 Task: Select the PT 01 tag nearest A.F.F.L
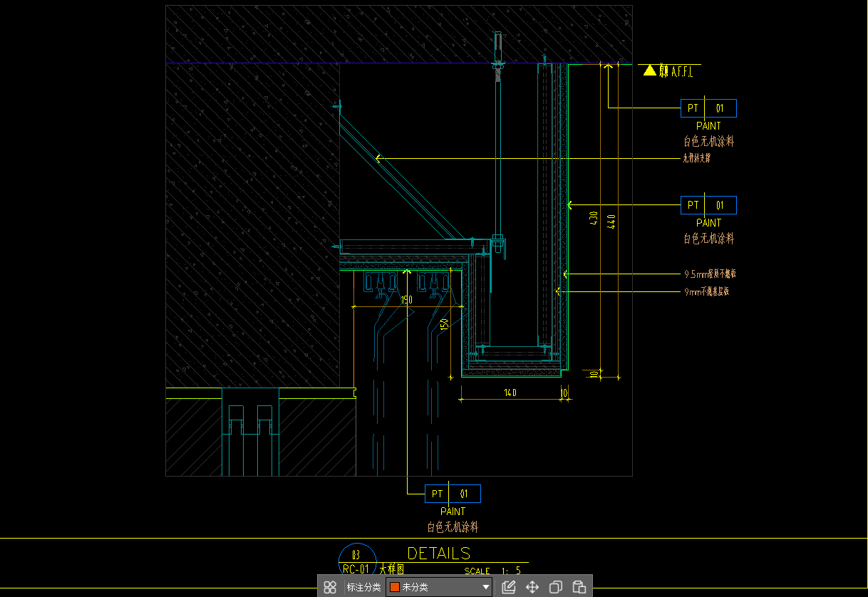708,108
